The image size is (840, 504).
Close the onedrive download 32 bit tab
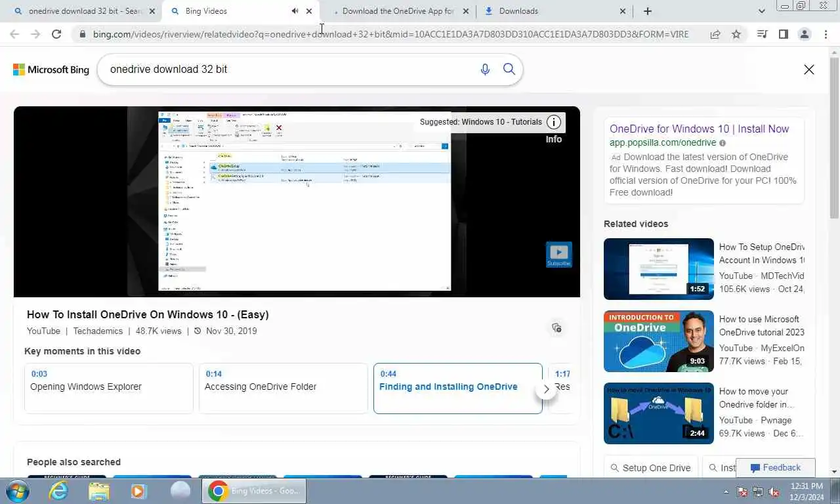coord(152,11)
